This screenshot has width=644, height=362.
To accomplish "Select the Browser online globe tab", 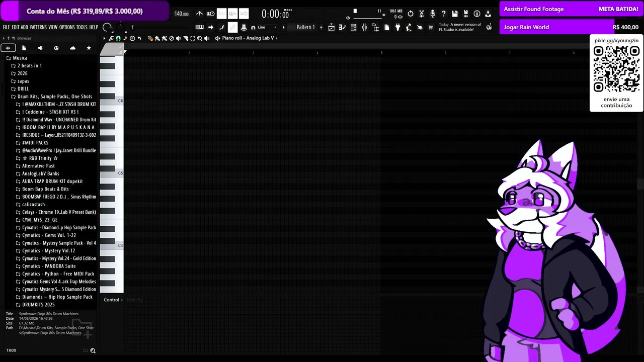I will (x=56, y=48).
